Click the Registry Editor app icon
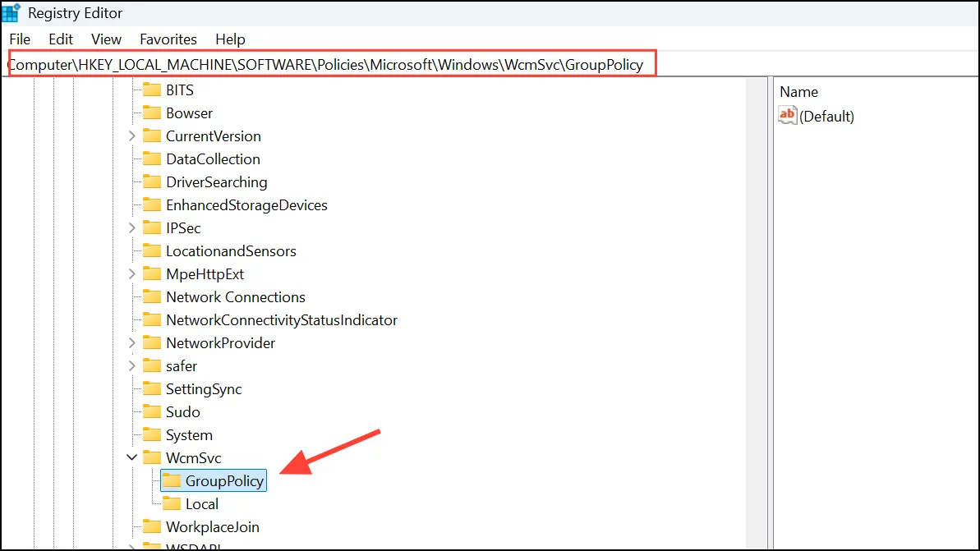 [x=12, y=11]
